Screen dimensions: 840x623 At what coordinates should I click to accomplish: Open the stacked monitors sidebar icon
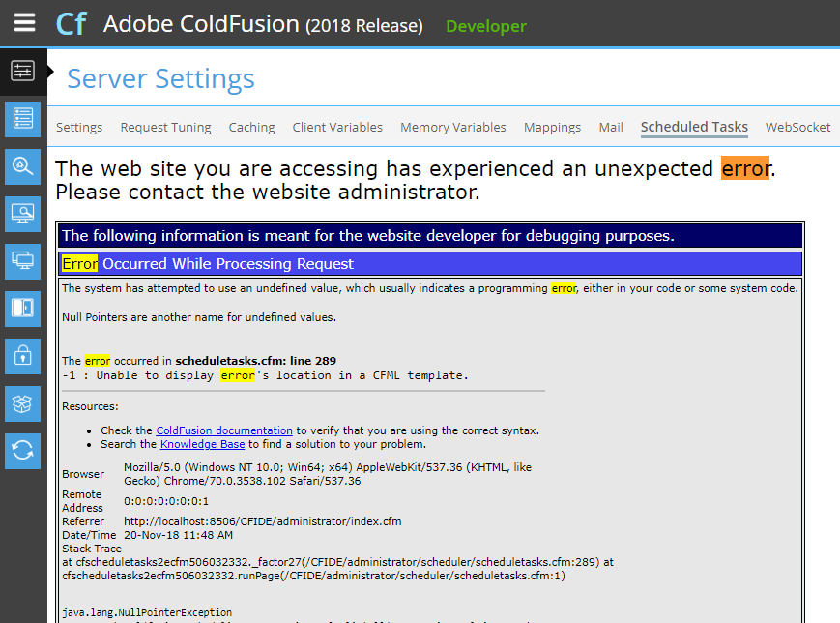[22, 261]
